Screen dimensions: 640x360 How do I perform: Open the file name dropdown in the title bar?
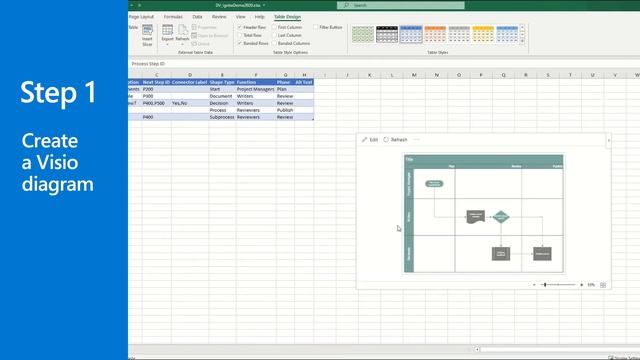(264, 5)
